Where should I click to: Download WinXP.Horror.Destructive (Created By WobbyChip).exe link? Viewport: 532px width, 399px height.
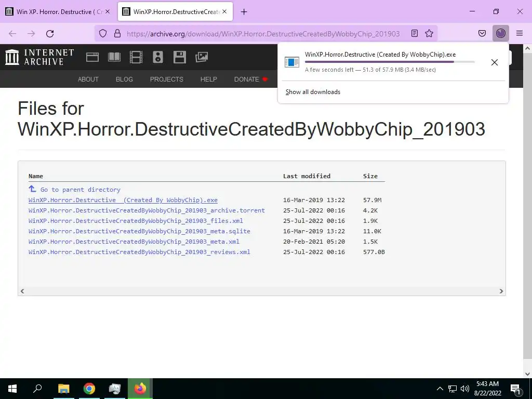pyautogui.click(x=123, y=200)
